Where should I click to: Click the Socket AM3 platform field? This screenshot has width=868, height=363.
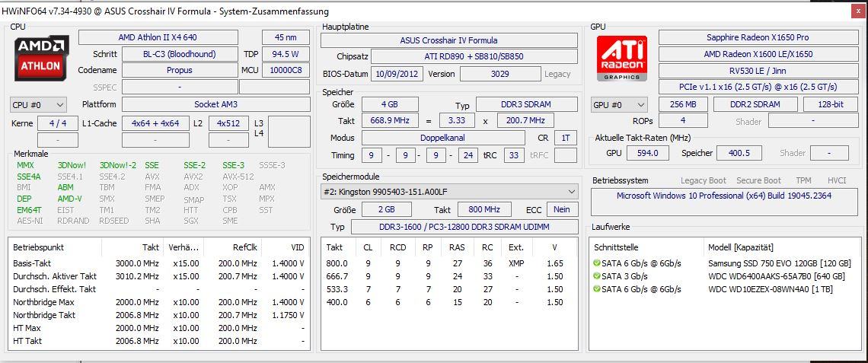click(x=216, y=104)
